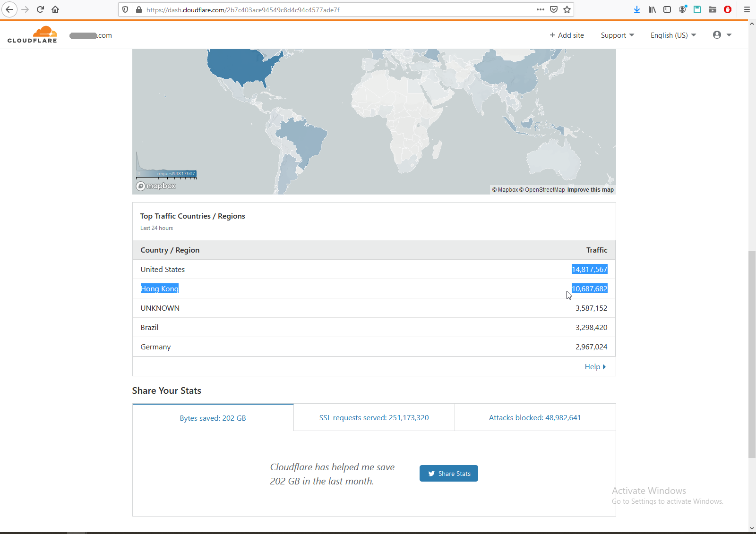Save page to Pocket icon

[554, 9]
